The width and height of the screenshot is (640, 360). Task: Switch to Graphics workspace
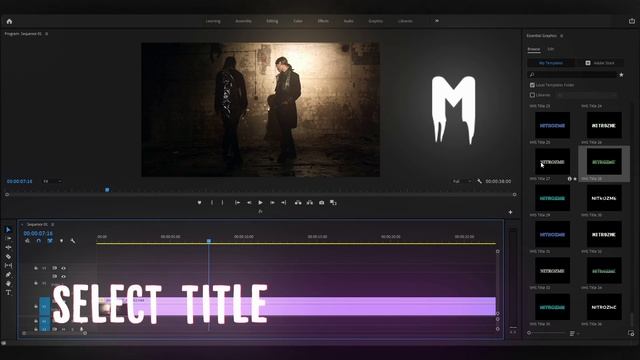click(376, 21)
